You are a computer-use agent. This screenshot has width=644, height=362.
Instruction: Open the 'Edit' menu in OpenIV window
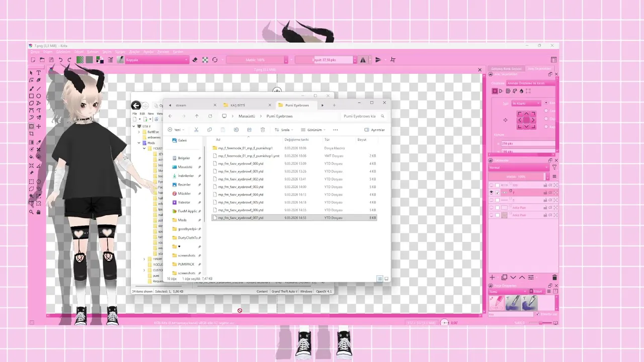[x=142, y=114]
